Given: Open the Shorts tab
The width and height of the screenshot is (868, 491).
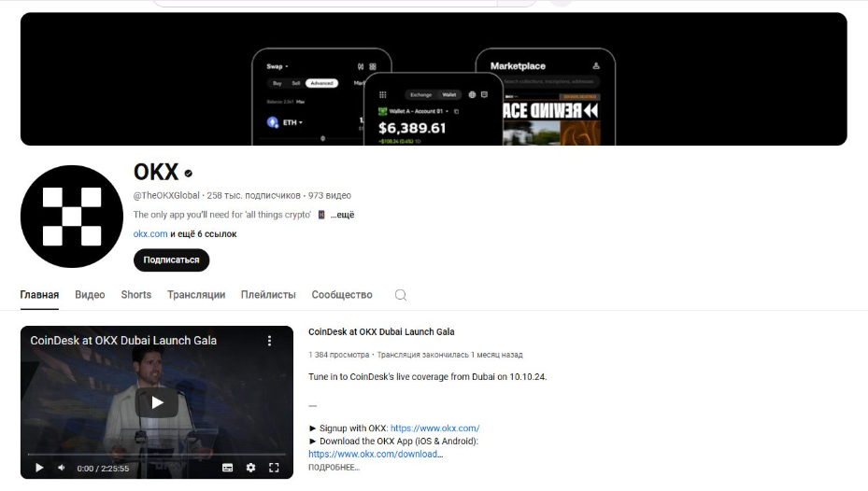Looking at the screenshot, I should [x=136, y=295].
